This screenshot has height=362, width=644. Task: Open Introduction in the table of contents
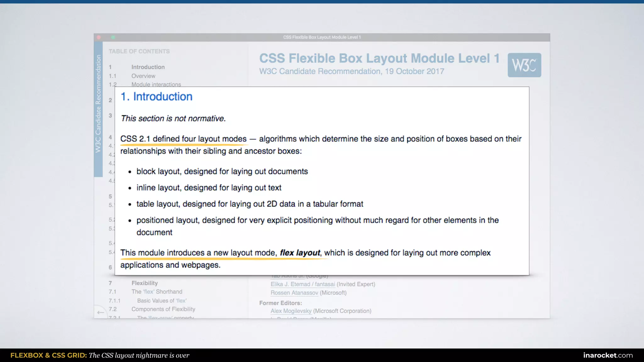pos(148,67)
